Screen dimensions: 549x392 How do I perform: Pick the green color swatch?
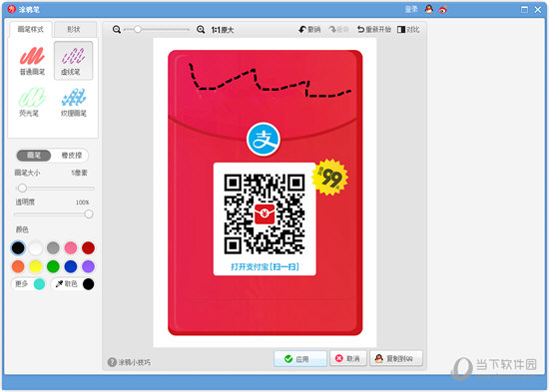coord(53,266)
